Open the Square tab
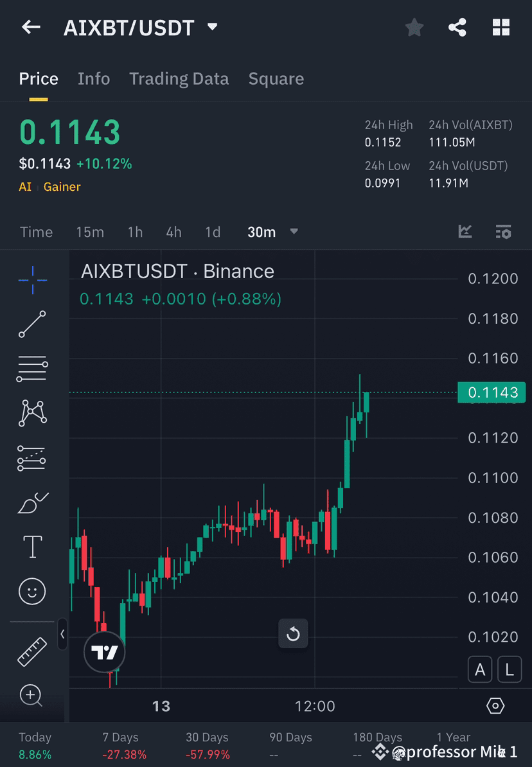 [276, 78]
